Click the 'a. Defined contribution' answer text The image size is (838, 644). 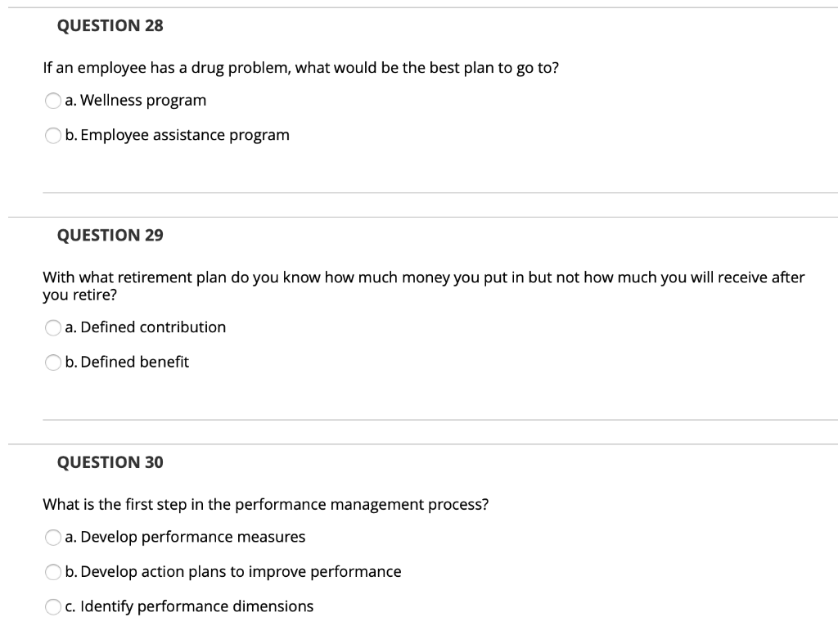[146, 327]
